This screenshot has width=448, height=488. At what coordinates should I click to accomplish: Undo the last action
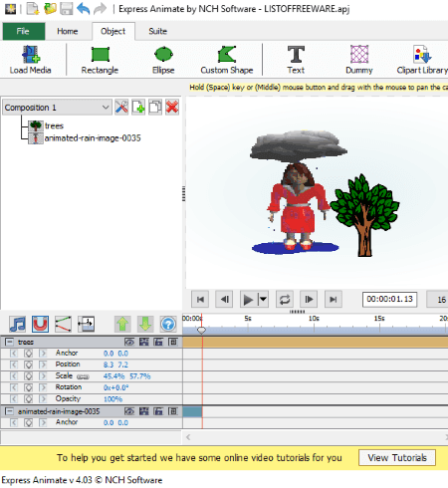tap(83, 9)
